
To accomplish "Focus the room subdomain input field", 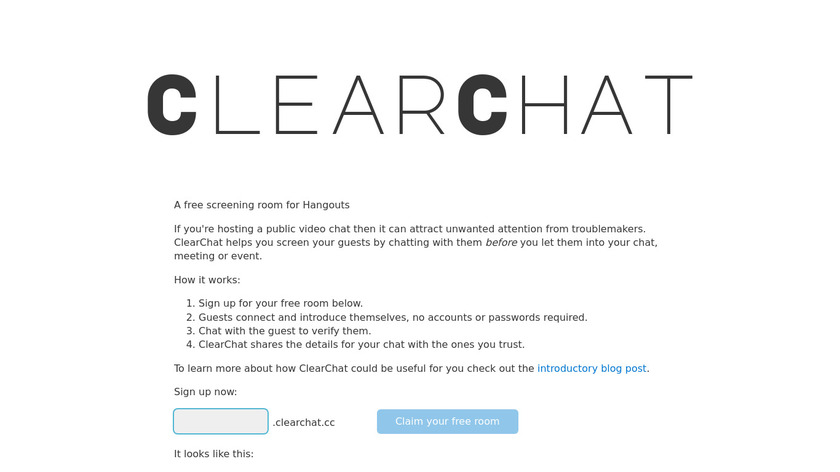I will (x=221, y=422).
